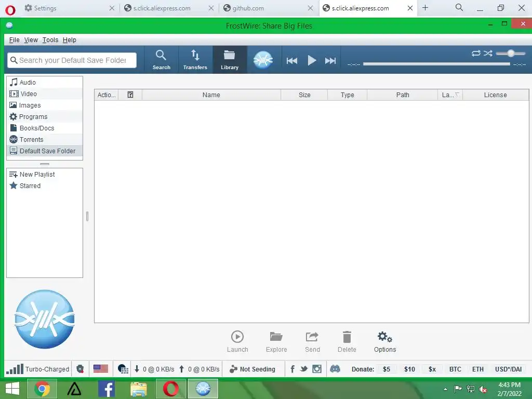This screenshot has width=532, height=399.
Task: Sort table by Path column
Action: [x=403, y=95]
